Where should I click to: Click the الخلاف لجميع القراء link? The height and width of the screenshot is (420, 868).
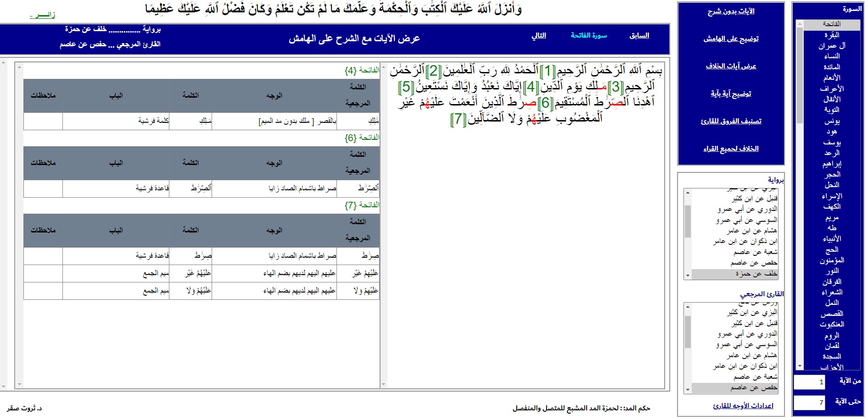click(x=731, y=149)
